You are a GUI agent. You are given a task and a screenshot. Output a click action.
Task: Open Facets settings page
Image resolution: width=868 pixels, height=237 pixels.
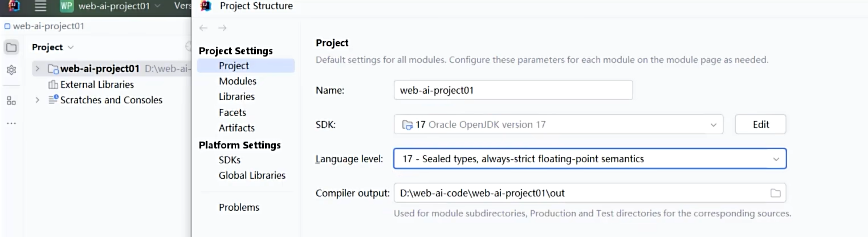point(233,113)
